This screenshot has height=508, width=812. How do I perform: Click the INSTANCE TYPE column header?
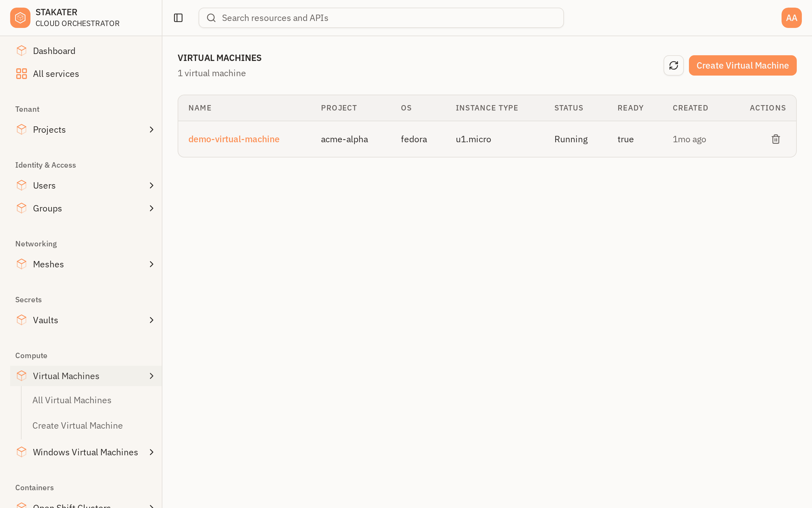pyautogui.click(x=487, y=108)
